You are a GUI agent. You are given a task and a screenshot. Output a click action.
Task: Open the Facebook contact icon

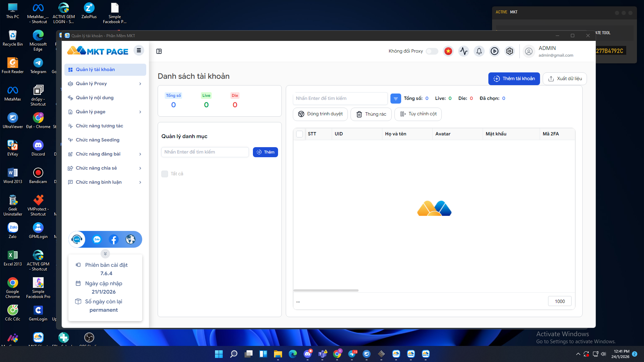point(114,239)
